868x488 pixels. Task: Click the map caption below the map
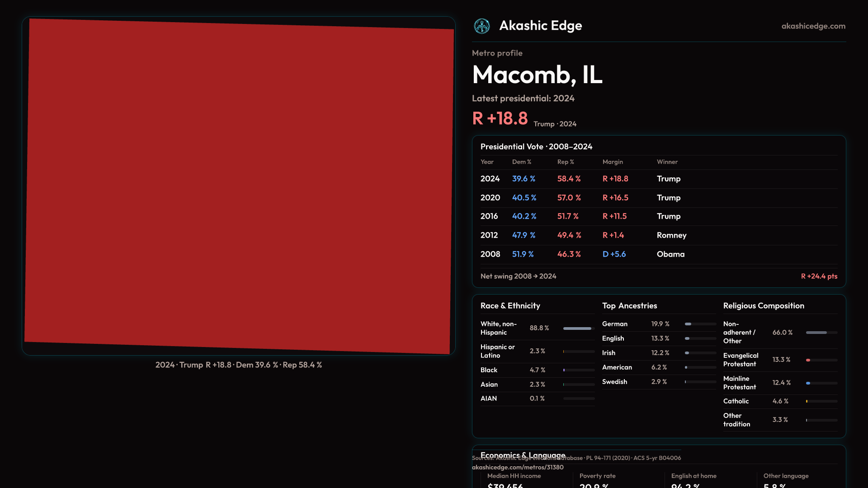coord(239,365)
